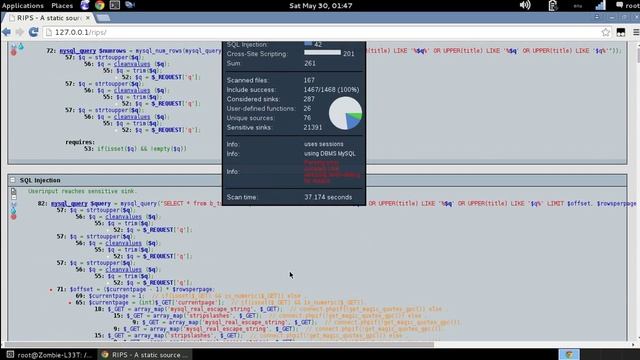Click the pie chart in stats popup
Screen dimensions: 640x360
pos(345,113)
